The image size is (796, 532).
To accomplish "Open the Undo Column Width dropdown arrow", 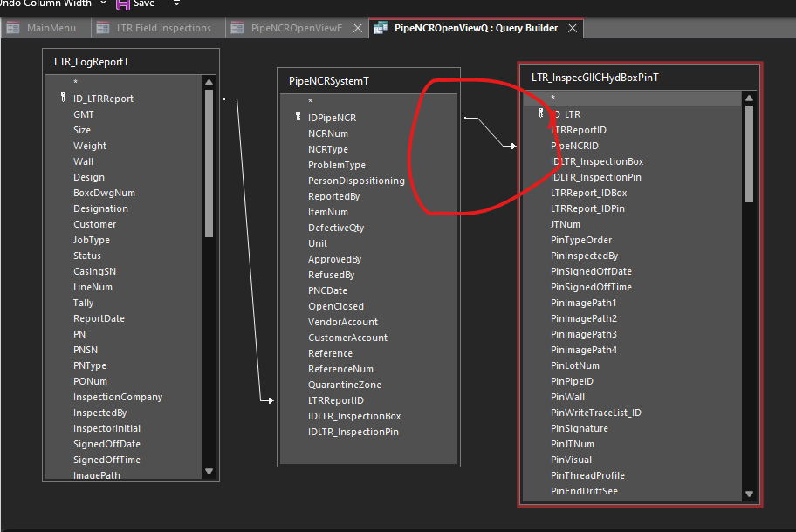I will (x=104, y=3).
